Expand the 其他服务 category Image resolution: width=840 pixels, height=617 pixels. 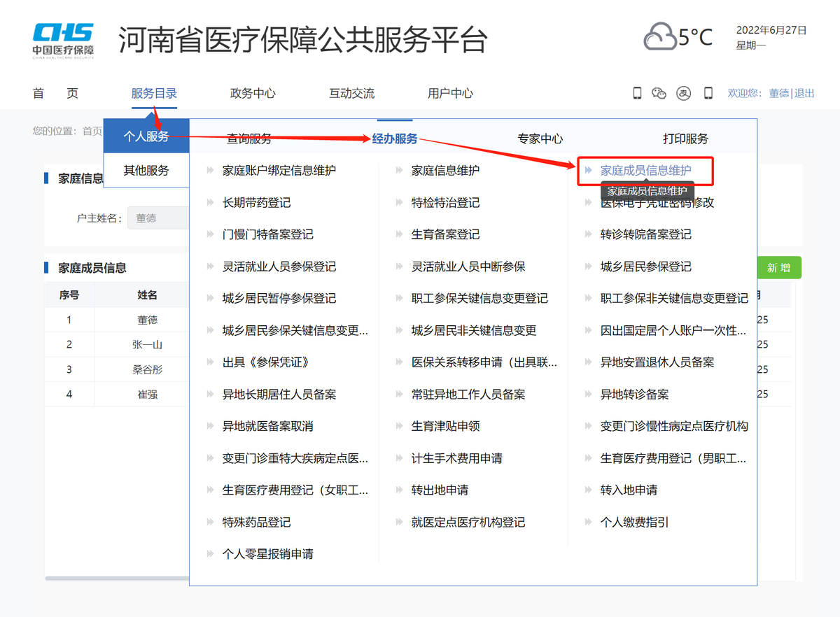point(146,170)
